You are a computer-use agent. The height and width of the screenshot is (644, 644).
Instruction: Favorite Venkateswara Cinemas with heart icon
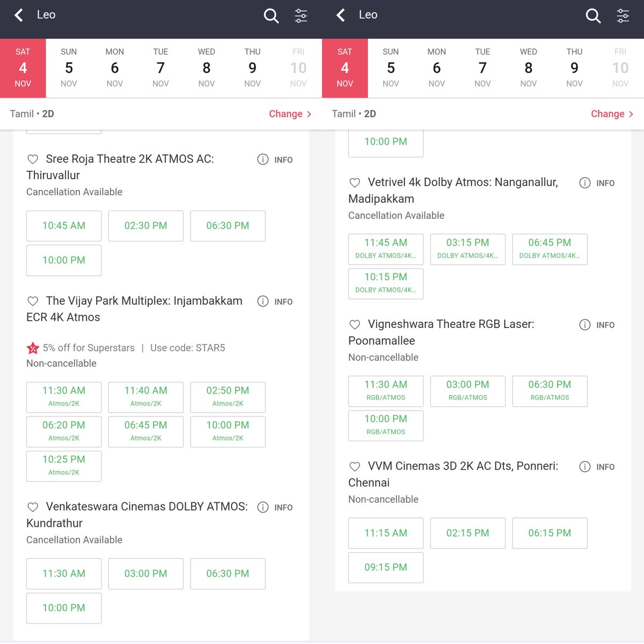33,507
